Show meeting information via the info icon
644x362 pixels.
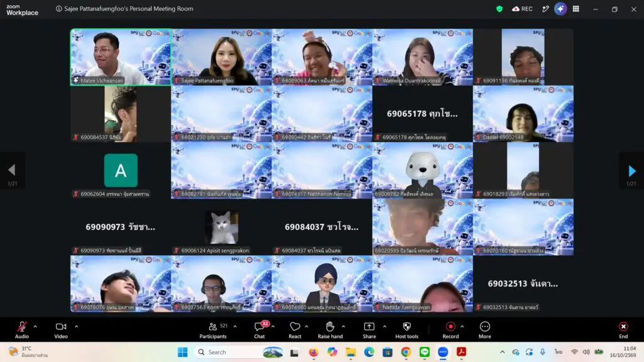58,9
